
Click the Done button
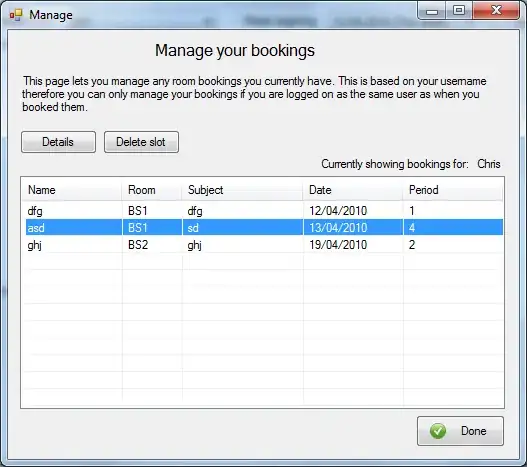coord(460,431)
